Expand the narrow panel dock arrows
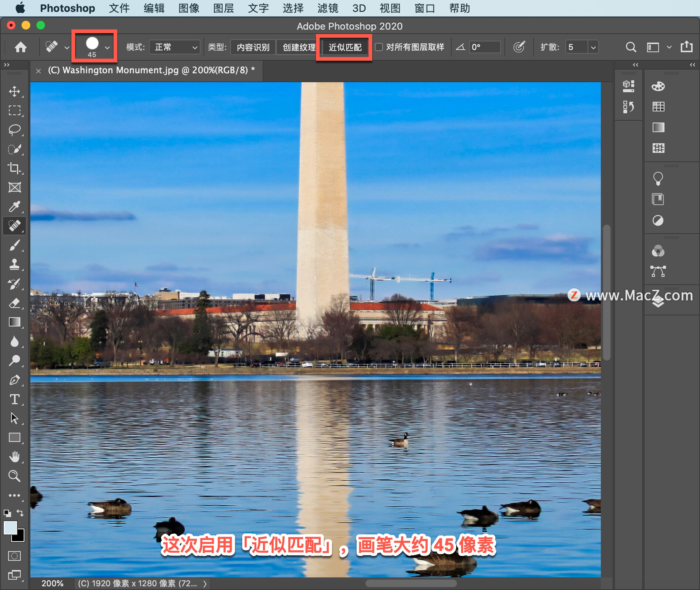Viewport: 700px width, 590px height. (x=635, y=65)
